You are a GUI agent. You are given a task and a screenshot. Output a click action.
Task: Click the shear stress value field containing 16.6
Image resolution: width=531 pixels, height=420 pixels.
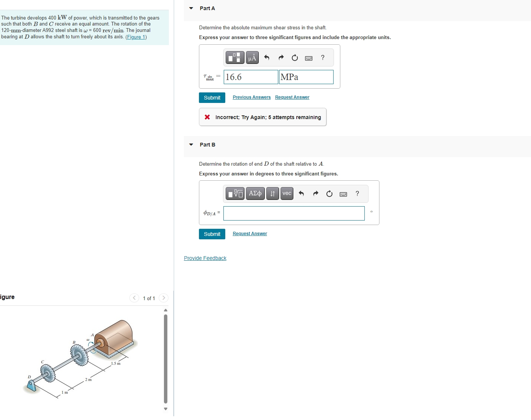251,77
